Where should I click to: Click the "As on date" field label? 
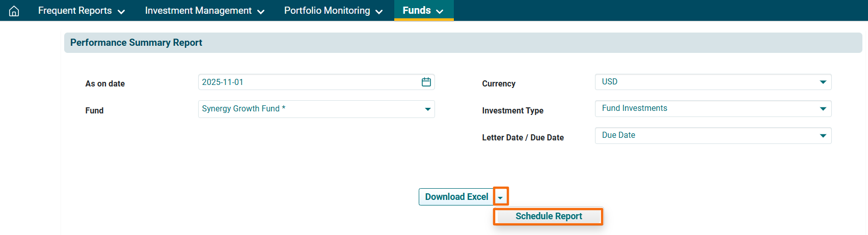point(105,84)
